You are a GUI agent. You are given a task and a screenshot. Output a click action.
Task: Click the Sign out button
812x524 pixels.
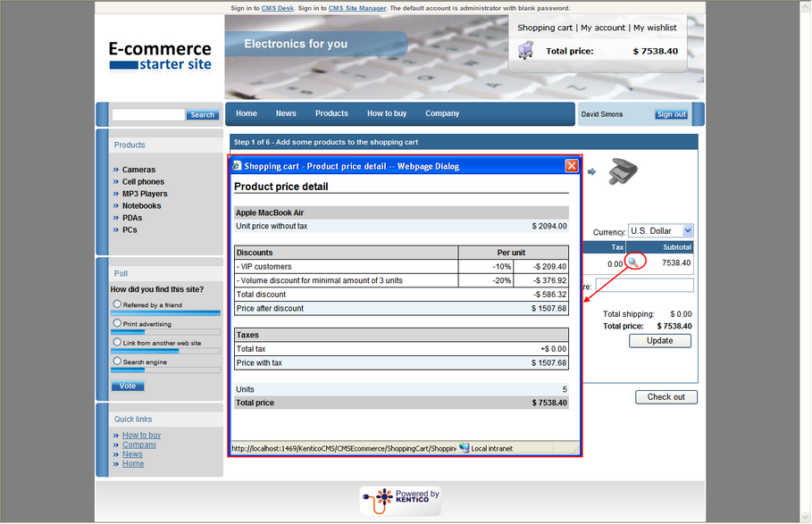tap(671, 114)
